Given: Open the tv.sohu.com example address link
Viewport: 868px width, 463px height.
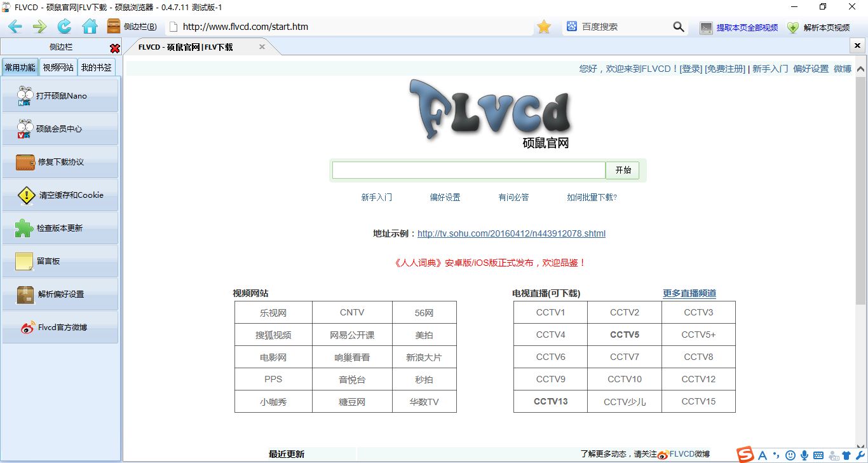Looking at the screenshot, I should pyautogui.click(x=512, y=233).
